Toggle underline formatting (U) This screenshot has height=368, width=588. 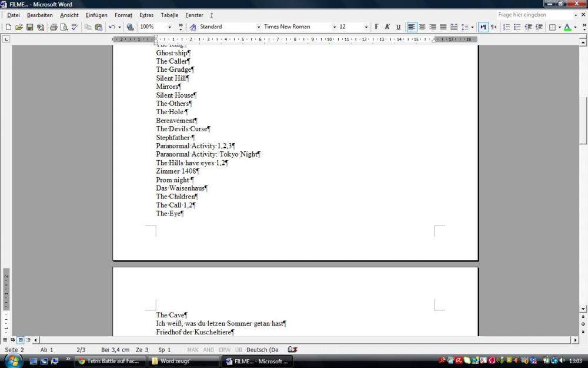point(398,27)
